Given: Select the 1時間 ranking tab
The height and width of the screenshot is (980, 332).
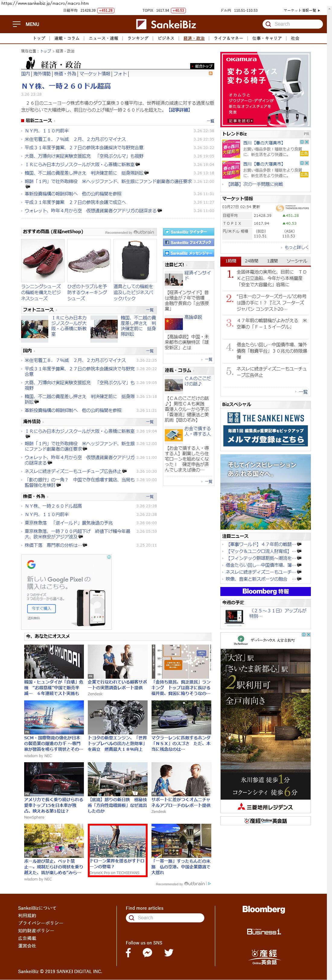Looking at the screenshot, I should pos(231,261).
